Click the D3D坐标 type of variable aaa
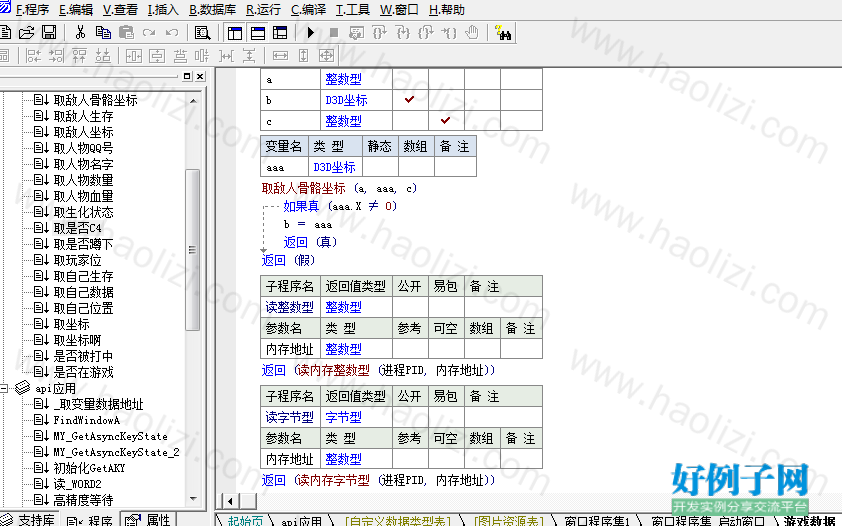This screenshot has width=842, height=526. [x=334, y=167]
